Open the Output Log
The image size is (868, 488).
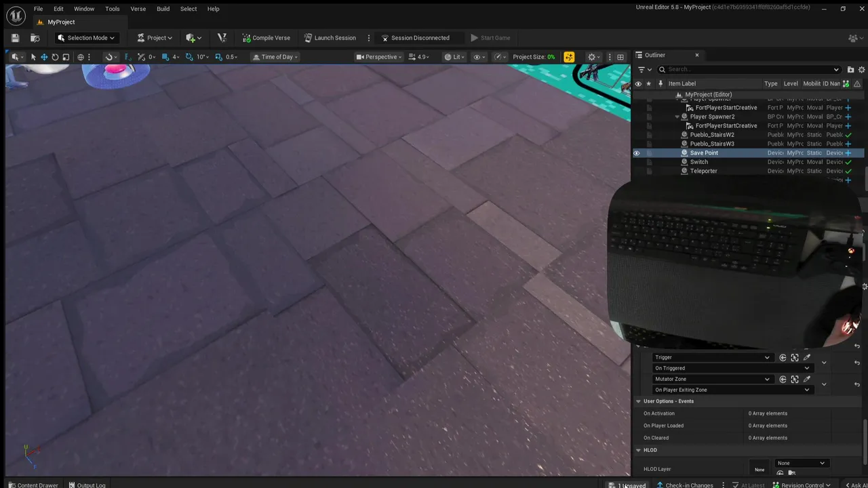(87, 485)
